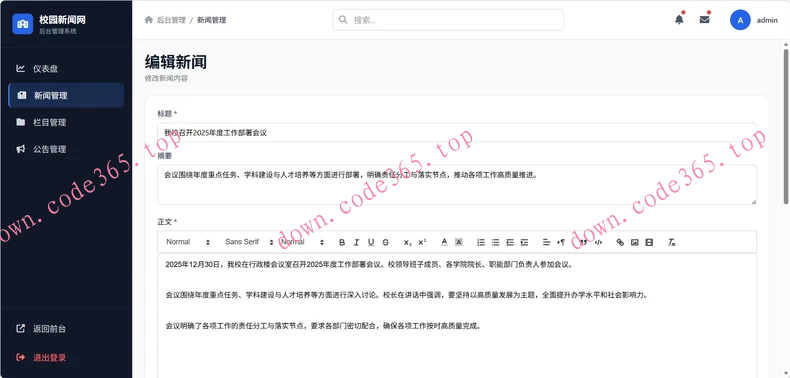Screen dimensions: 790x378
Task: Toggle strikethrough formatting
Action: (x=385, y=242)
